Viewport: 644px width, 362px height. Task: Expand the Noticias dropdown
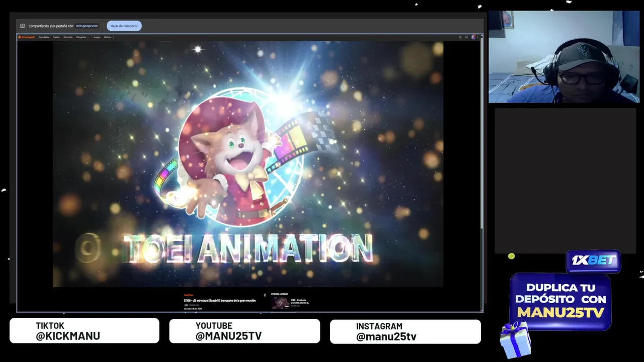[x=109, y=37]
